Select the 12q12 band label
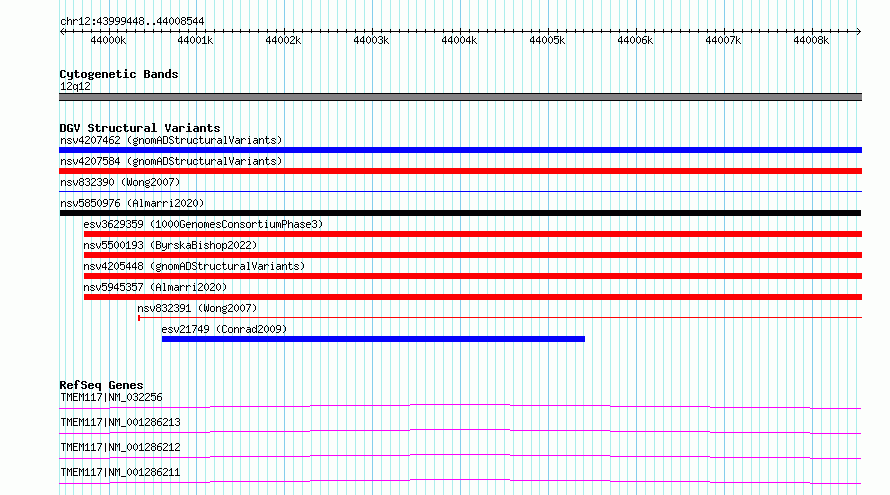This screenshot has height=495, width=890. point(75,86)
